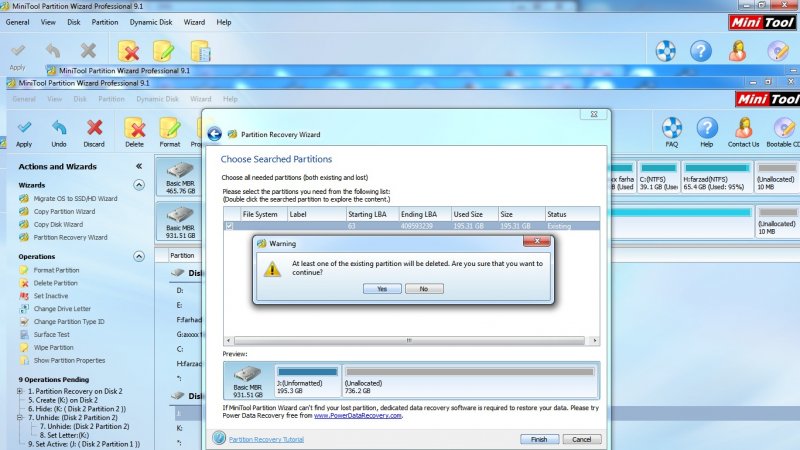Select the H:farzad(NTFS) partition in the disk map
Screen dimensions: 800x450
click(x=716, y=177)
